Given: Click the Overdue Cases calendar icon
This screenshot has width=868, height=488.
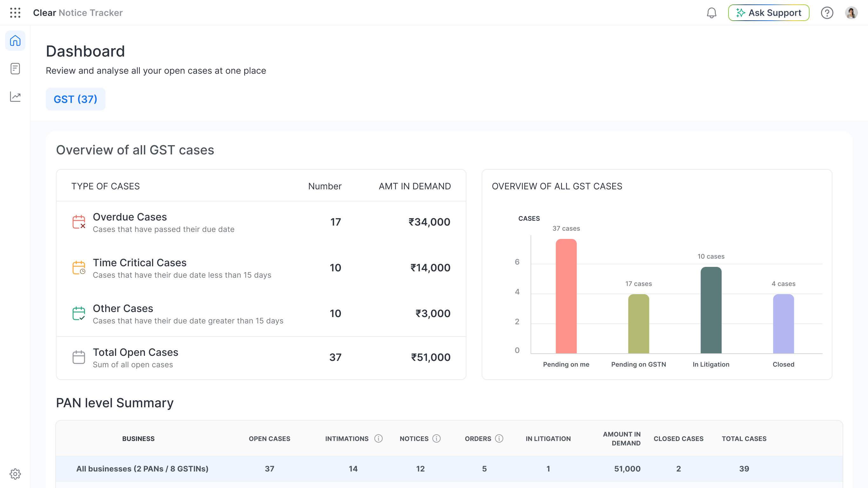Looking at the screenshot, I should point(79,222).
